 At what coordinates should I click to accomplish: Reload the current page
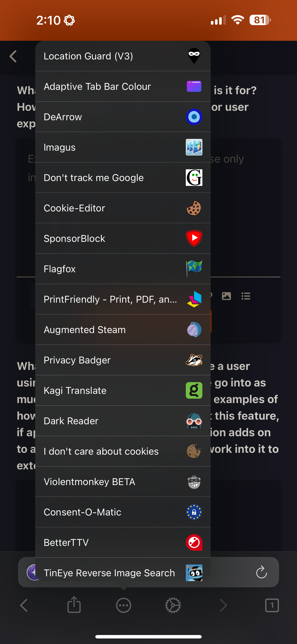pyautogui.click(x=262, y=573)
